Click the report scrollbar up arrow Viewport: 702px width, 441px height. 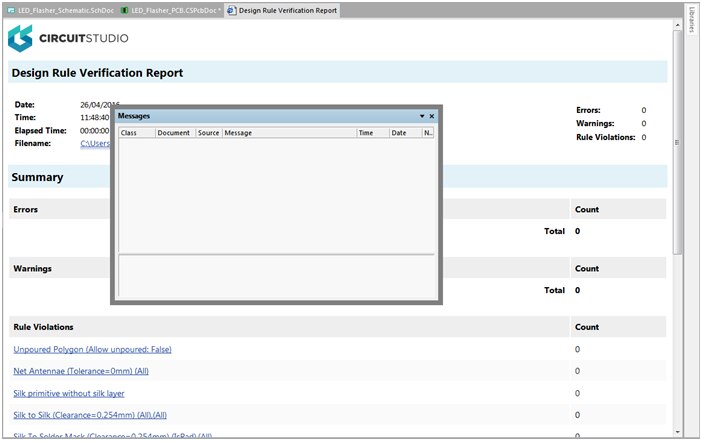[x=676, y=25]
